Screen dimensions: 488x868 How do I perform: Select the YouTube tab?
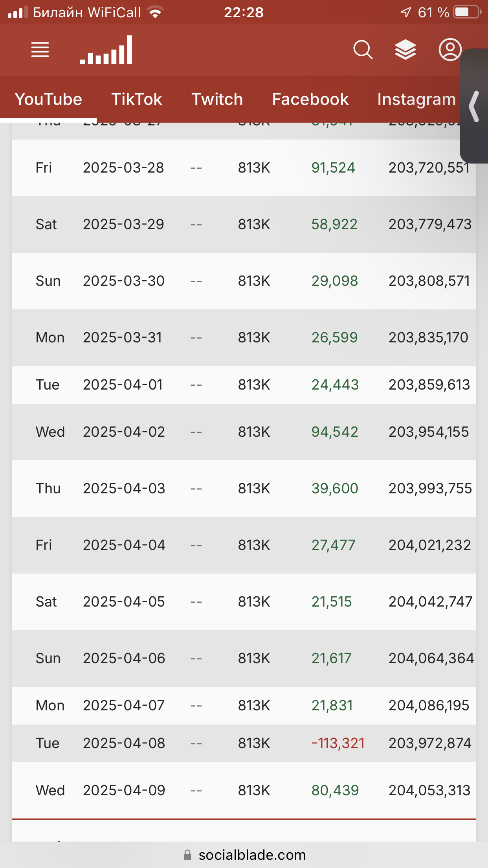point(48,99)
